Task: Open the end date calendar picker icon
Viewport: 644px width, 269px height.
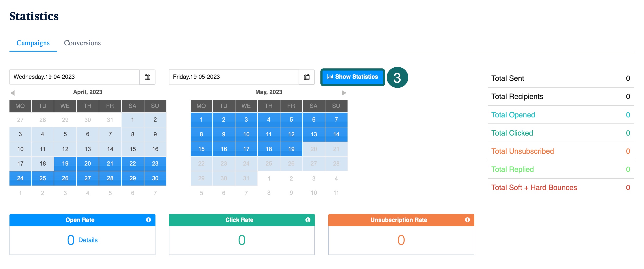Action: pos(307,77)
